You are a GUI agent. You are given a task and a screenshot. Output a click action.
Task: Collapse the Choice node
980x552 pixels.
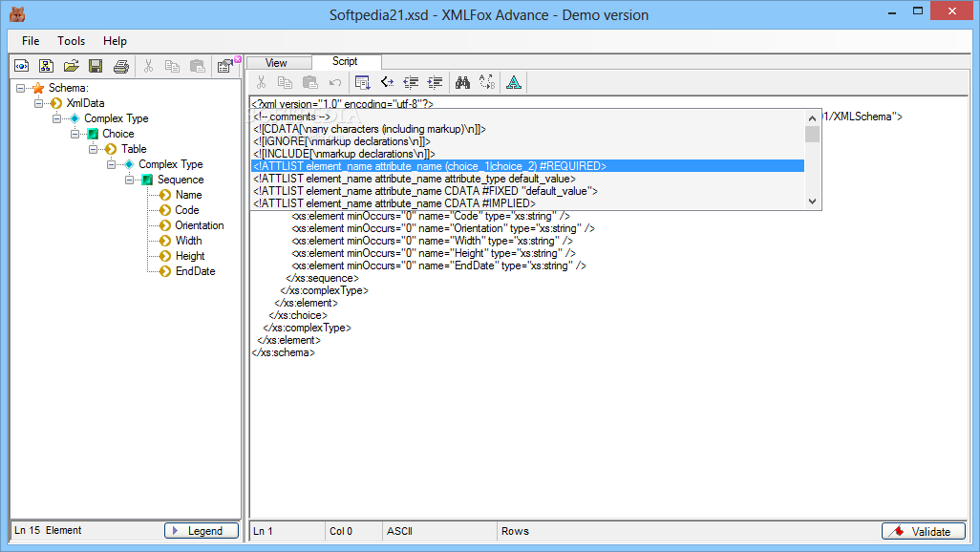pyautogui.click(x=75, y=134)
